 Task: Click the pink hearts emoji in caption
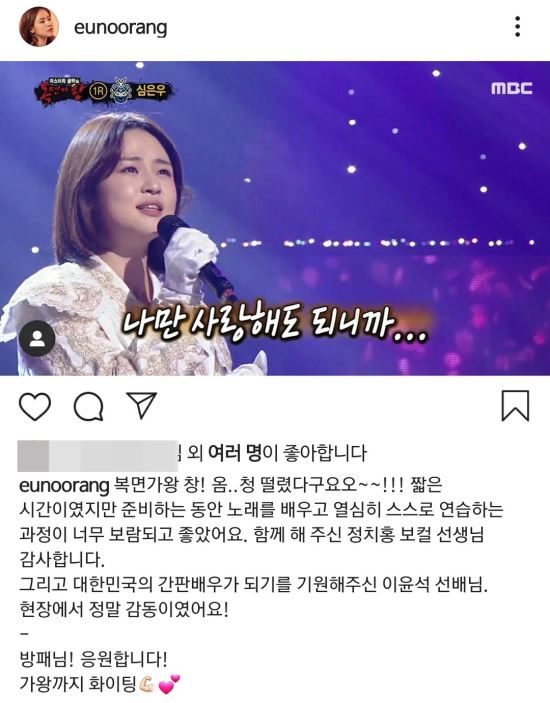click(169, 684)
